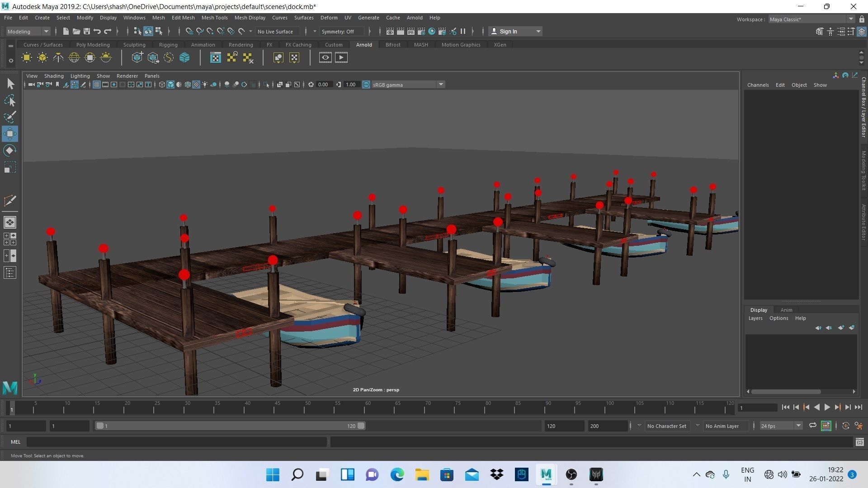Image resolution: width=868 pixels, height=488 pixels.
Task: Expand the Workspace selector showing Maya Classic
Action: tap(852, 19)
